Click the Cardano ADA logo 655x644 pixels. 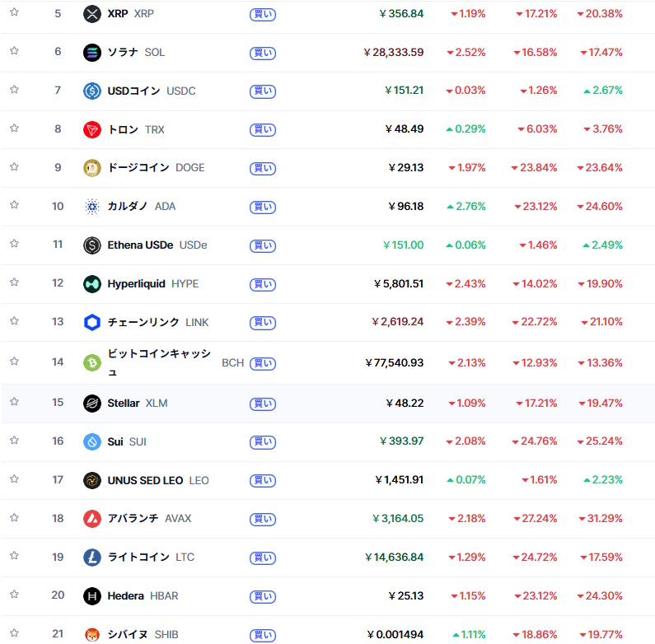pyautogui.click(x=92, y=206)
